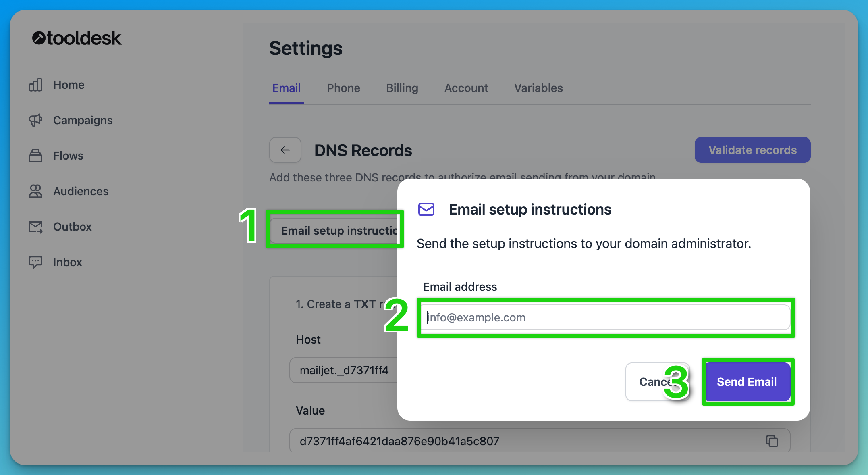Open the Billing tab
This screenshot has width=868, height=475.
[402, 88]
